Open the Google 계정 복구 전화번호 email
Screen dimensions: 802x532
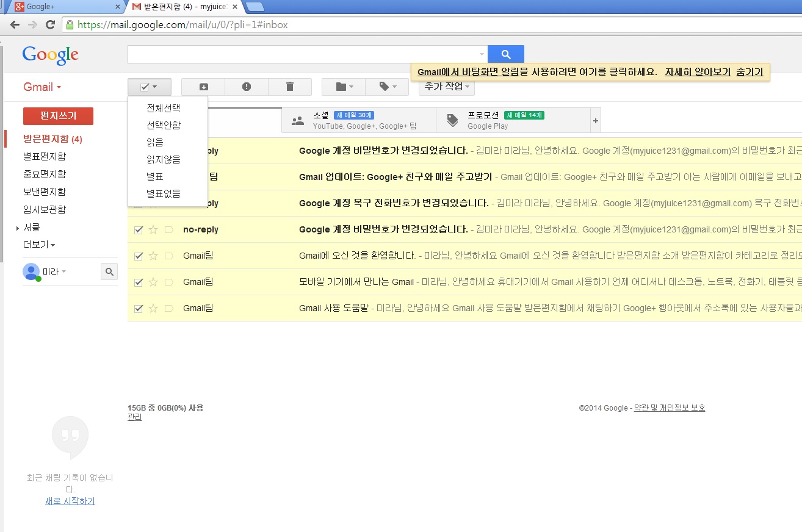[394, 203]
